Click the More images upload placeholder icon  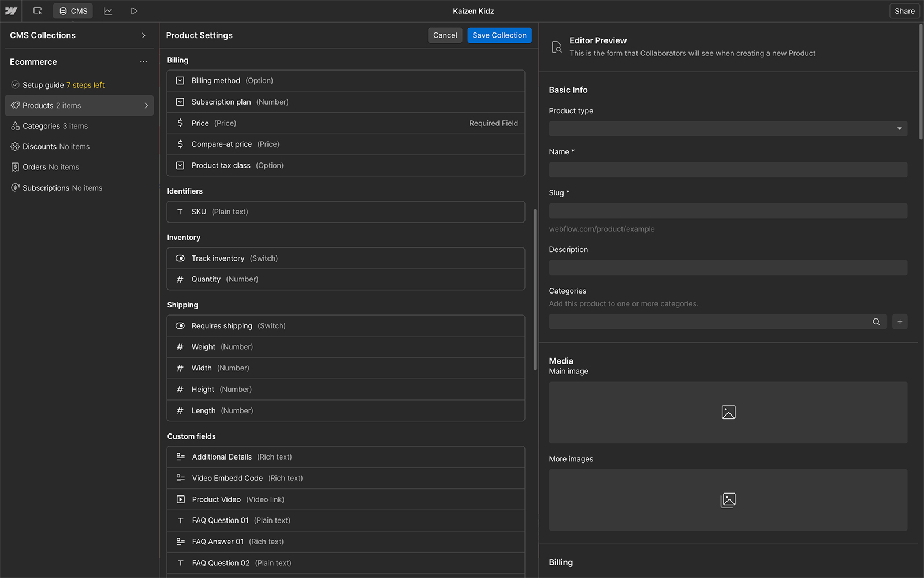click(x=728, y=500)
